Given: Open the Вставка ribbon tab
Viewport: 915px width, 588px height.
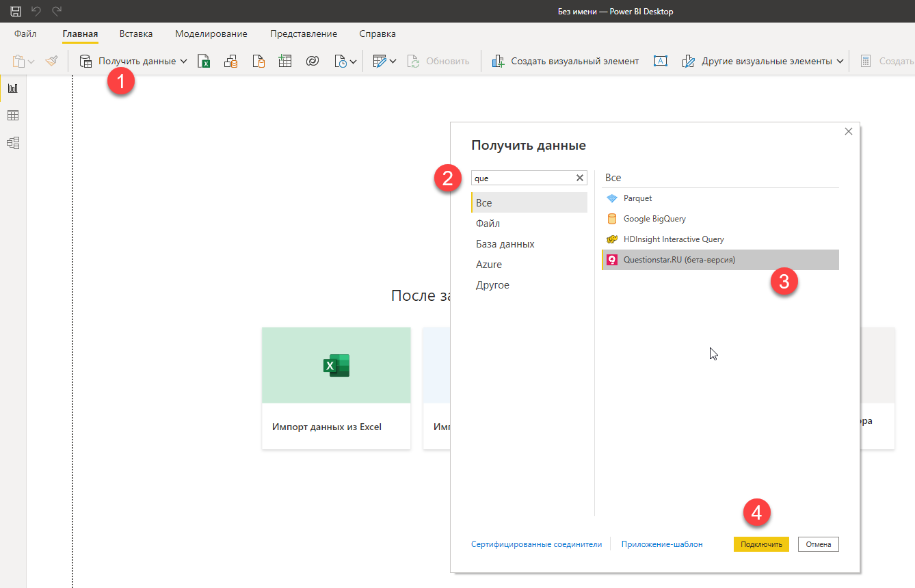Looking at the screenshot, I should pos(136,34).
